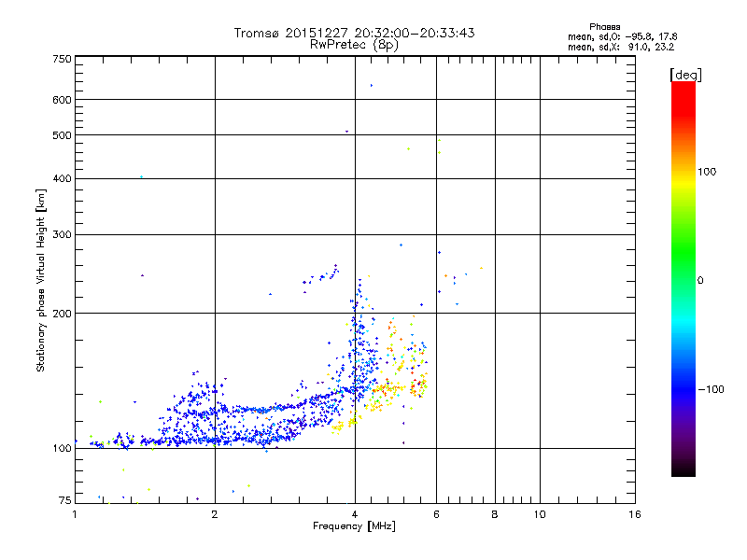The width and height of the screenshot is (747, 560).
Task: Click the x-axis tick label '4'
Action: [x=355, y=514]
